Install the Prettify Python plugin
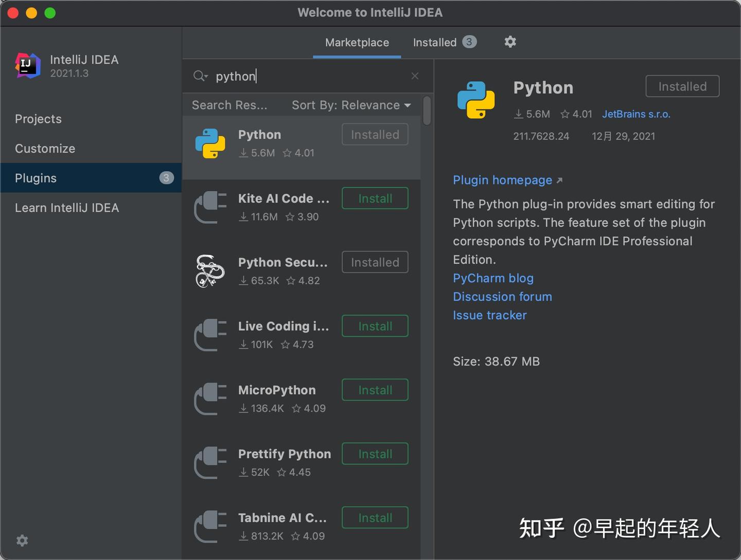 (x=375, y=454)
